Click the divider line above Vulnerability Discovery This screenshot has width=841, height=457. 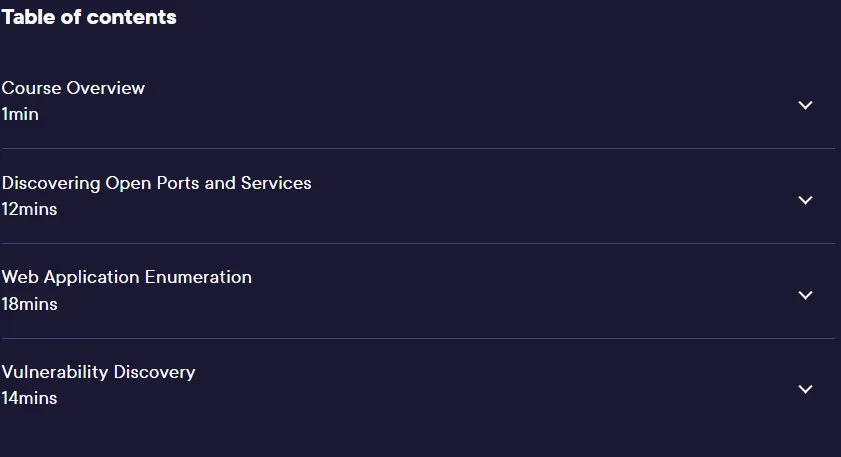tap(418, 338)
